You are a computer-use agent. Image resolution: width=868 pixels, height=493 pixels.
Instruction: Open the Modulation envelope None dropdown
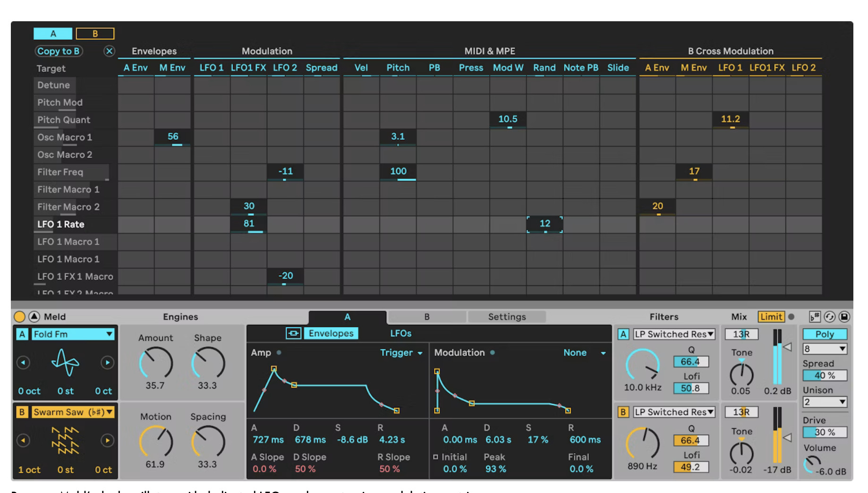pyautogui.click(x=584, y=353)
